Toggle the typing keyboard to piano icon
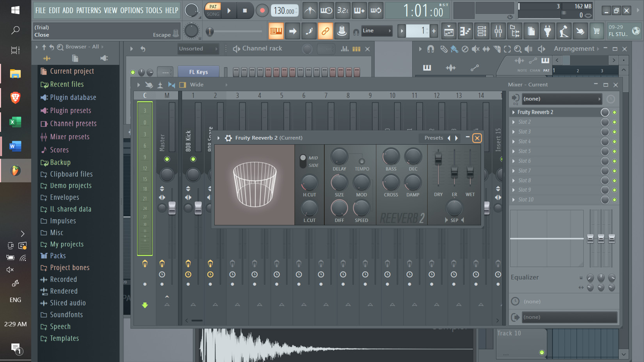The height and width of the screenshot is (362, 644). [x=276, y=31]
